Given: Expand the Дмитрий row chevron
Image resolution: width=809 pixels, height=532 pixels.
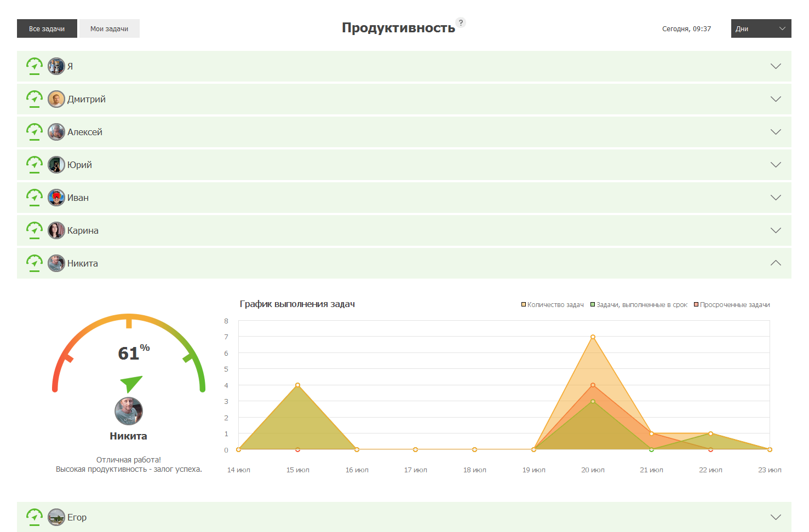Looking at the screenshot, I should coord(776,99).
